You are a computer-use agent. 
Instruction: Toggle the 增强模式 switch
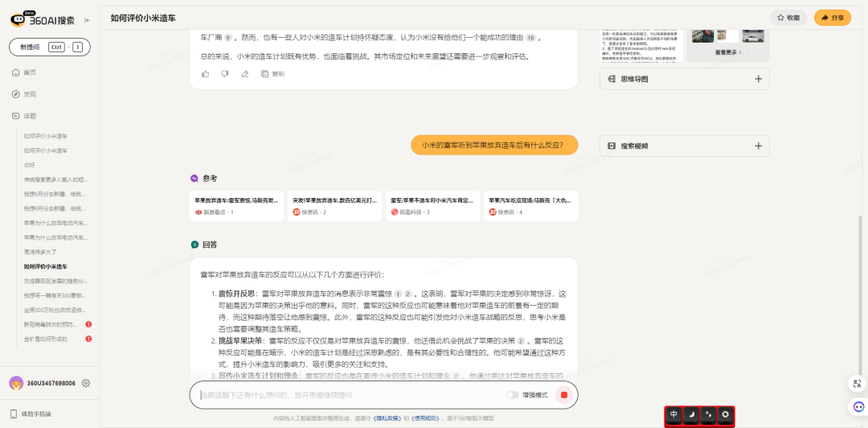point(512,395)
